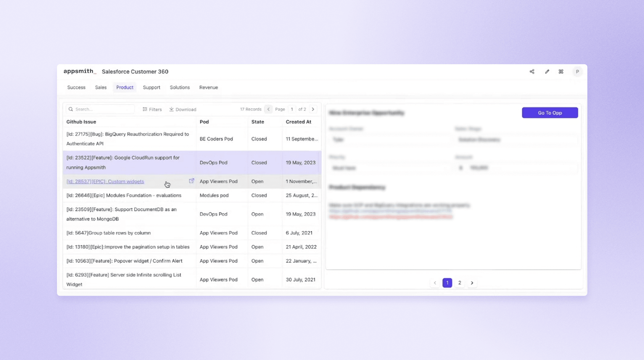Viewport: 644px width, 360px height.
Task: Open the Sales tab
Action: click(x=100, y=87)
